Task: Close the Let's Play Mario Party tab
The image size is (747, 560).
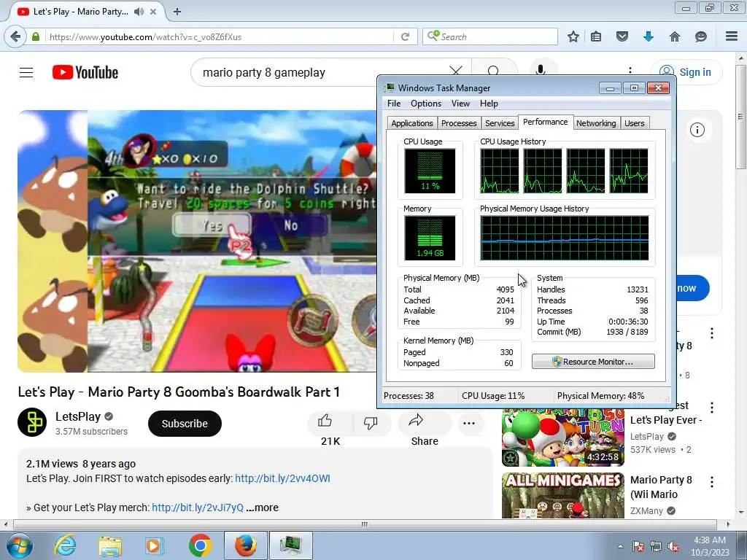Action: (x=153, y=12)
